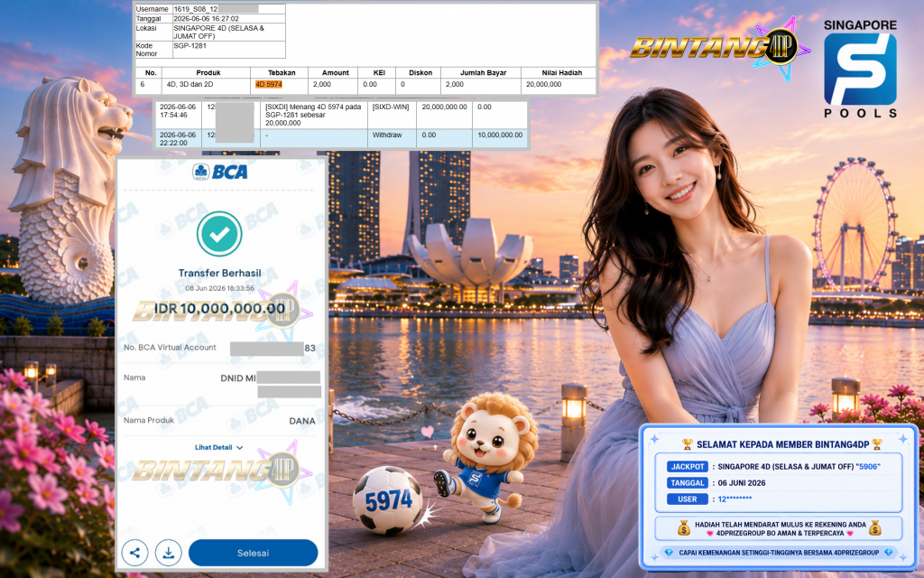Image resolution: width=924 pixels, height=578 pixels.
Task: Click the 'USER' label badge
Action: 687,499
